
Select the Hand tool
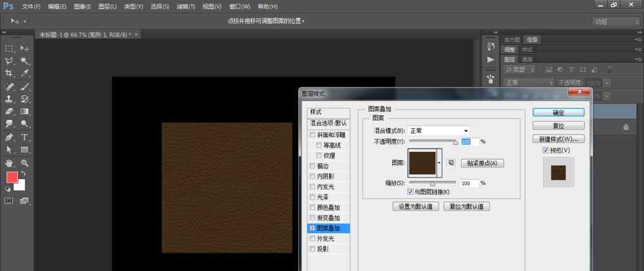(9, 163)
